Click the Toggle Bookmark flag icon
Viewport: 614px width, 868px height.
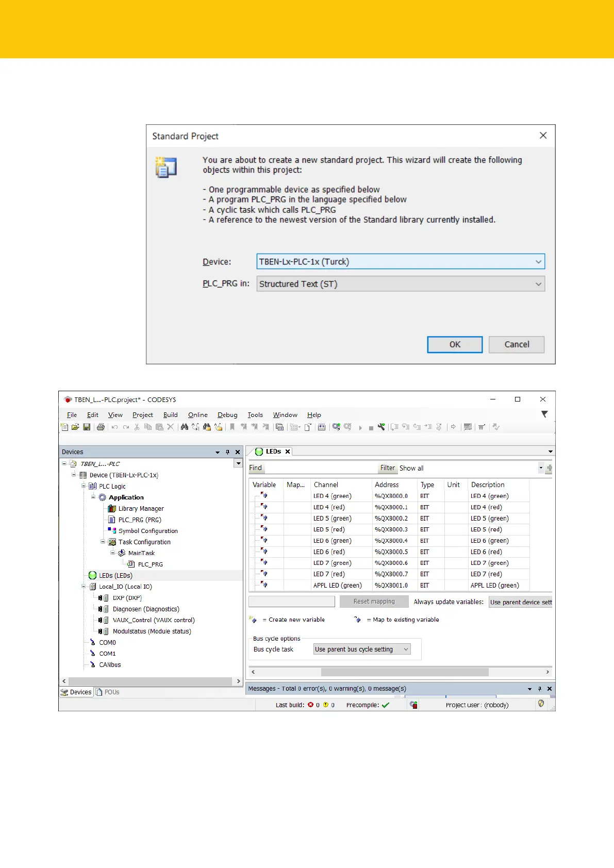[x=232, y=427]
